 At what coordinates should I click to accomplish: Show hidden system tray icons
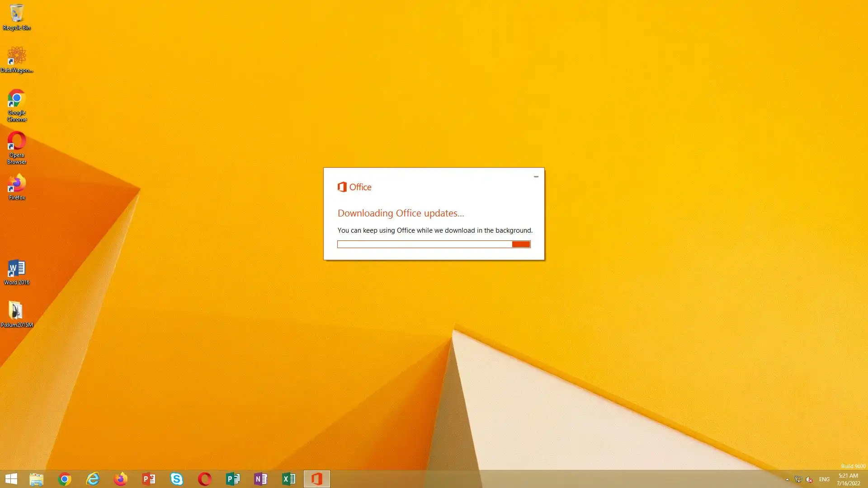pyautogui.click(x=787, y=479)
